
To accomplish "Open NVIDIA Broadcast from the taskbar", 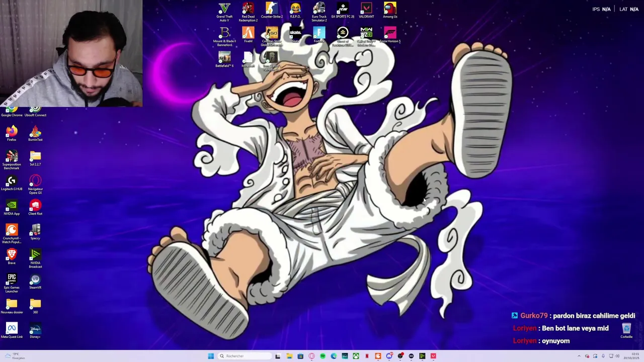I will point(422,356).
